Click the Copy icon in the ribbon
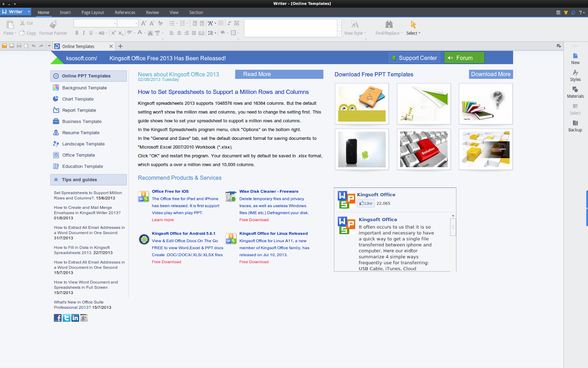This screenshot has width=588, height=368. [22, 33]
